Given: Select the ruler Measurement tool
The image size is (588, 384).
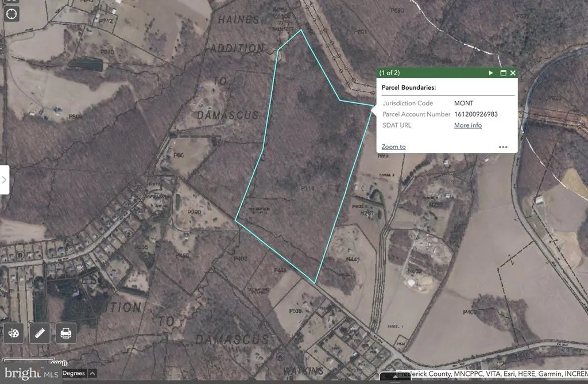Looking at the screenshot, I should [40, 333].
